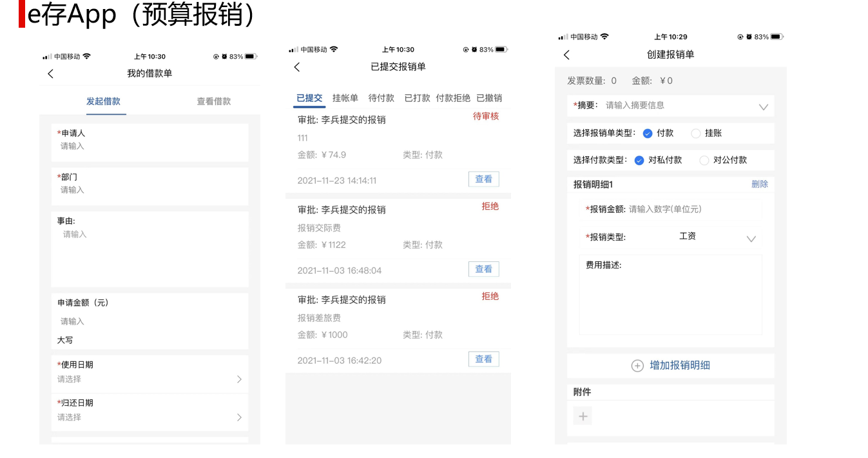The height and width of the screenshot is (458, 868).
Task: Select the 已撤销 tab
Action: pyautogui.click(x=489, y=98)
